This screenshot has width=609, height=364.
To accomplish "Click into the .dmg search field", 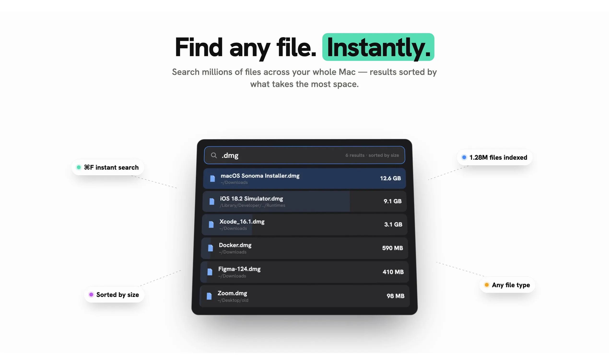I will tap(304, 155).
